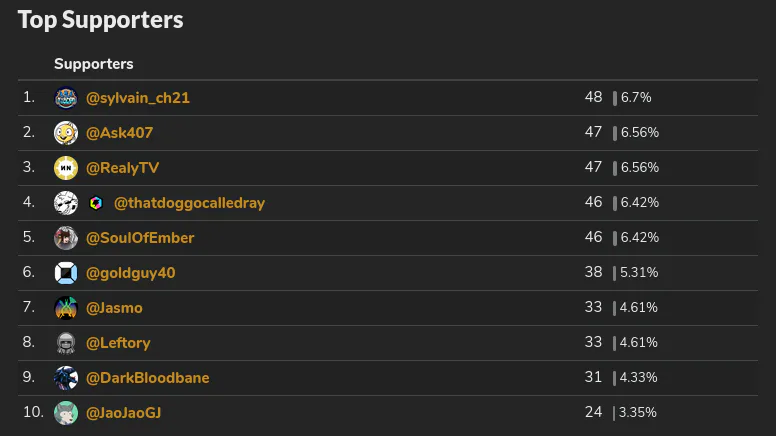
Task: Open the @Ask407 profile link
Action: 120,133
